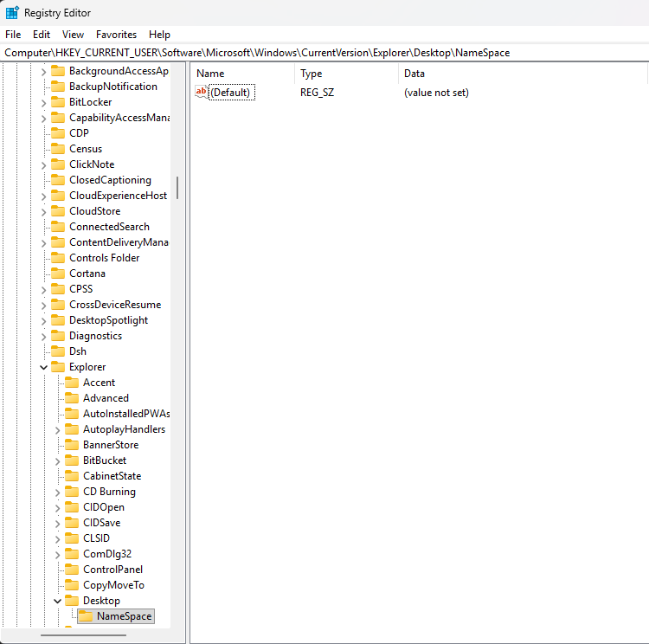Open the View menu

click(x=73, y=35)
